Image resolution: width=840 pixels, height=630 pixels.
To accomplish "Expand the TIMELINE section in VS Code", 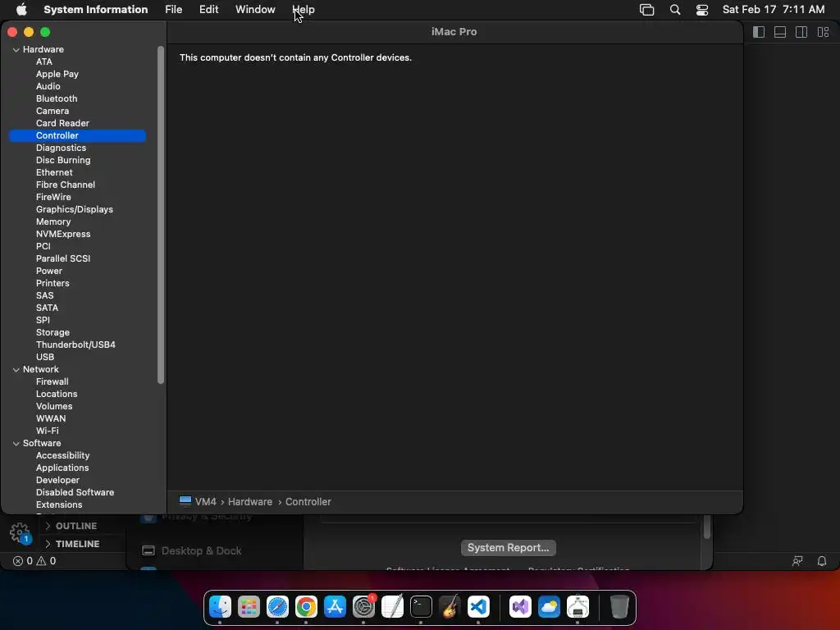I will [77, 544].
